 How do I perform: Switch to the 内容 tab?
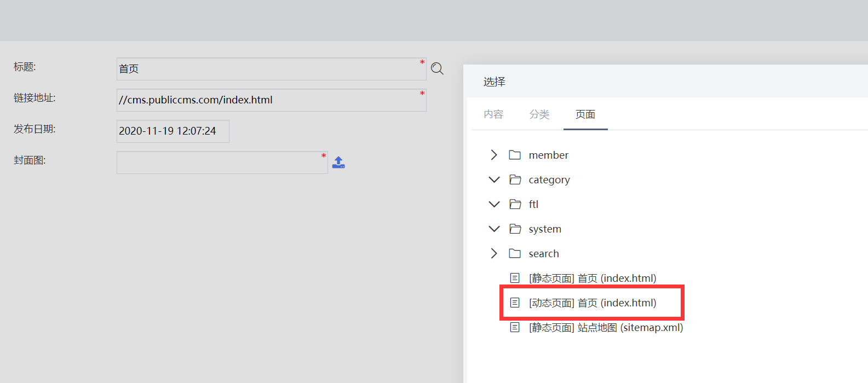493,114
